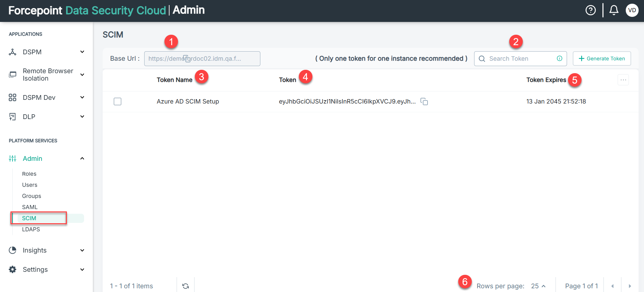Click the eyJhbGciOiJSUzI1NiIs token text
Screen dimensions: 644x292
(x=347, y=101)
